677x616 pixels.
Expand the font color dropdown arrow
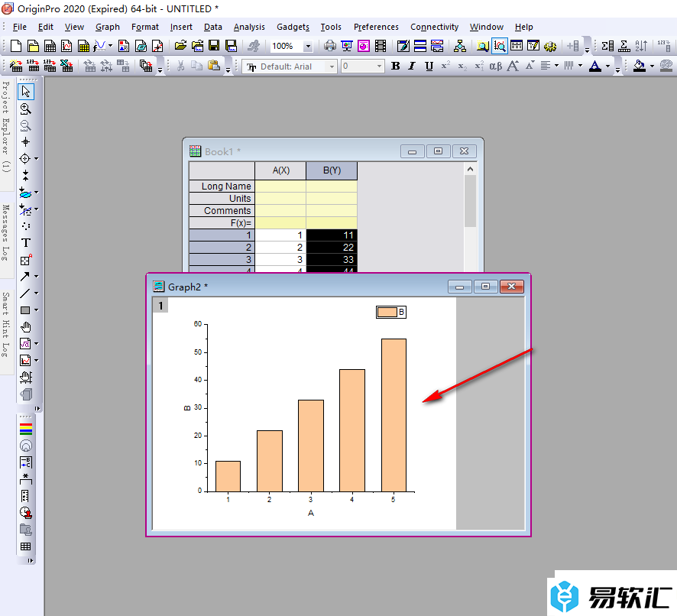[x=607, y=66]
